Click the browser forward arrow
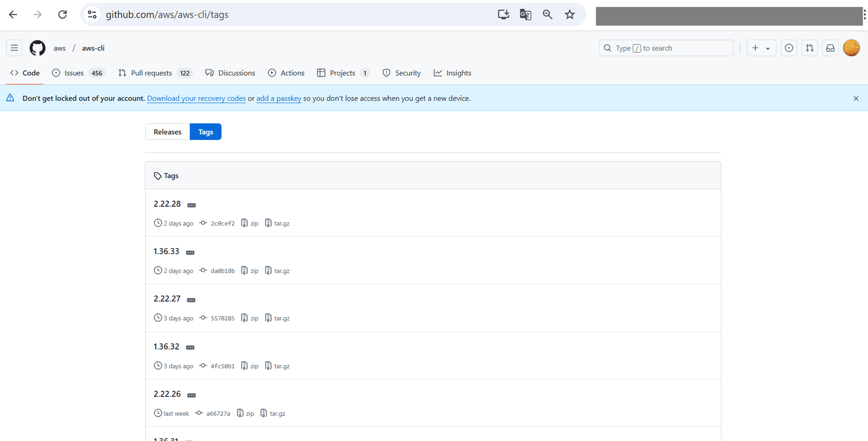Viewport: 868px width, 441px height. (38, 15)
